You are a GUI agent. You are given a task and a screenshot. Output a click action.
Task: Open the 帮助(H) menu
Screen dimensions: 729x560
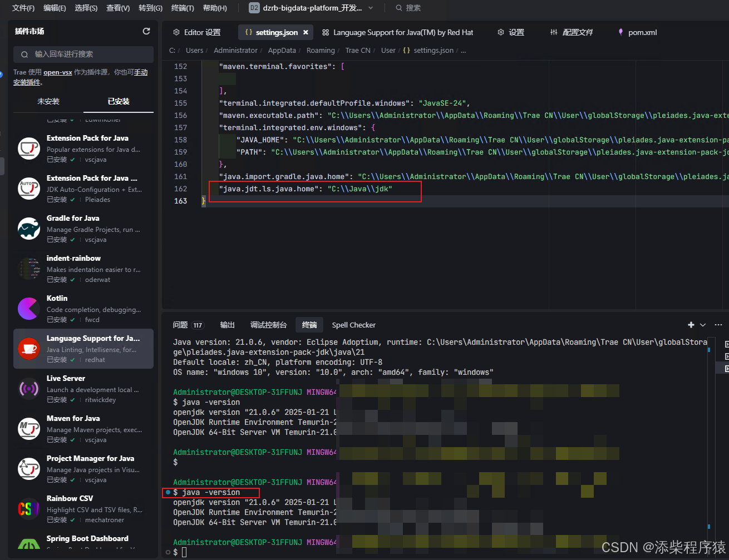pos(215,8)
